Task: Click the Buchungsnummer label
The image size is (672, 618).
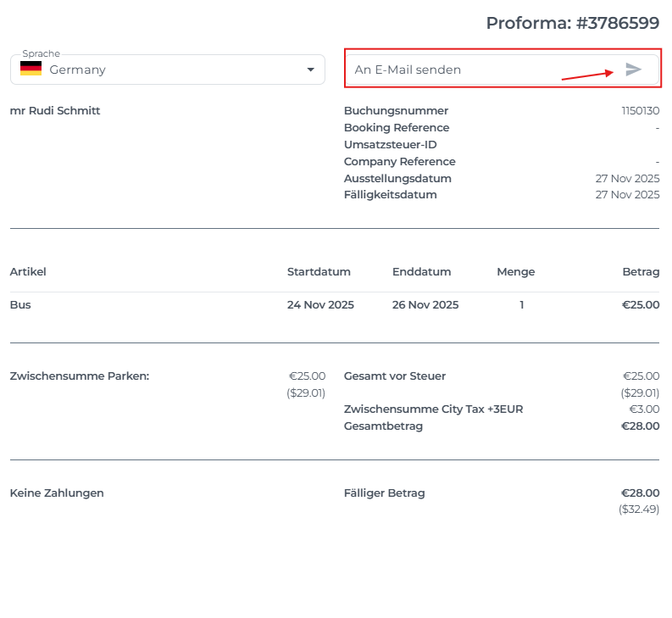Action: tap(396, 110)
